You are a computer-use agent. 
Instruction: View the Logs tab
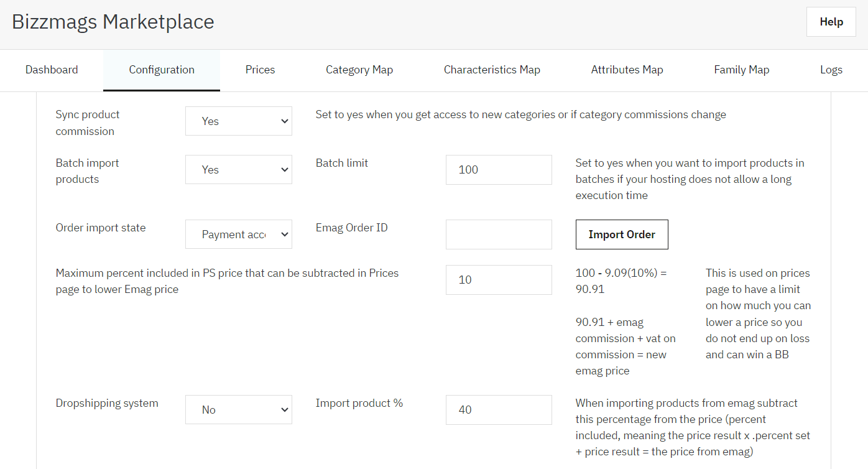pos(831,70)
